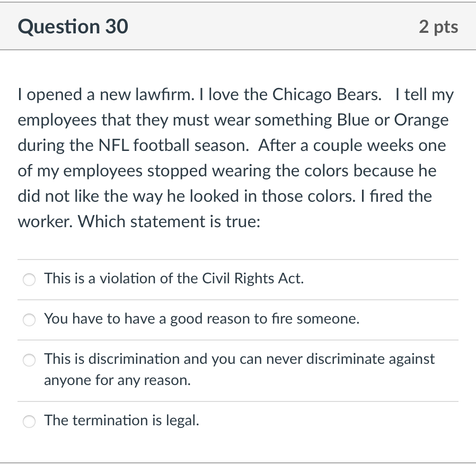Click the answer label "The termination is legal."

(122, 421)
